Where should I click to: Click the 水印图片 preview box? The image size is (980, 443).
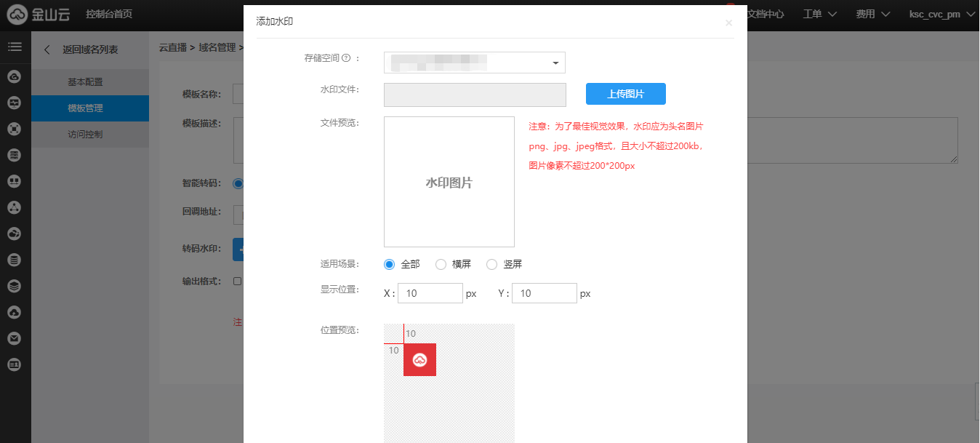(449, 182)
